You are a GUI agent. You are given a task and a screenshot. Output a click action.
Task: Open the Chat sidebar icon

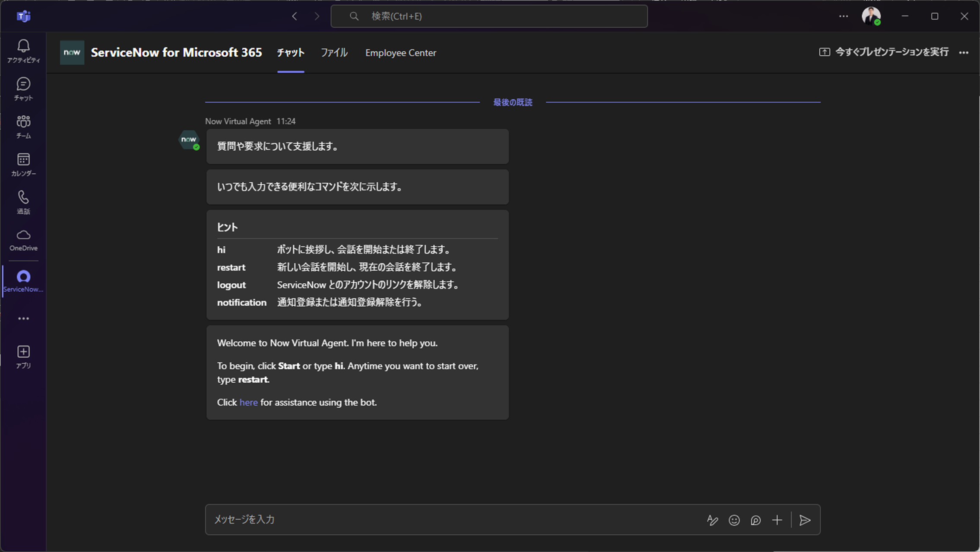[x=23, y=89]
